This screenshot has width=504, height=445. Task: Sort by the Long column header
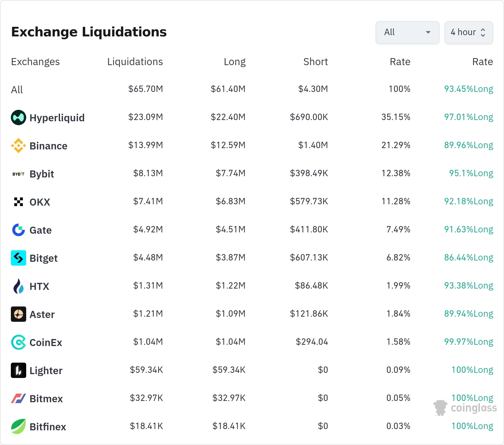pyautogui.click(x=234, y=62)
